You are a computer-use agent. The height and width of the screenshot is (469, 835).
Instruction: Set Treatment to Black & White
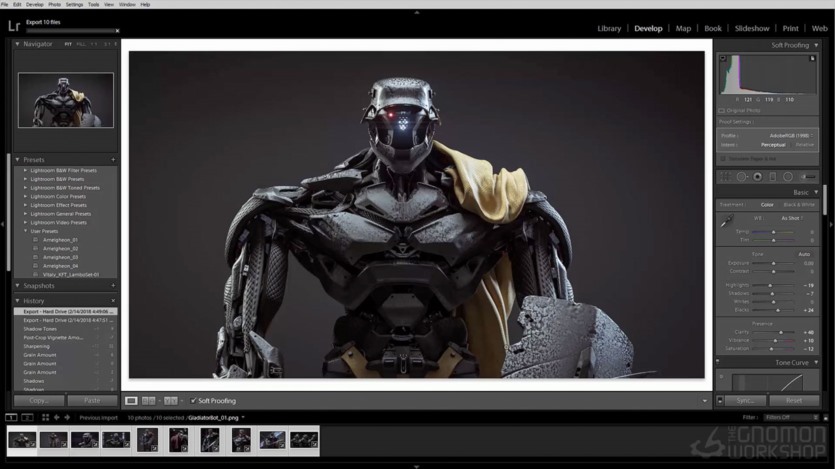click(799, 205)
